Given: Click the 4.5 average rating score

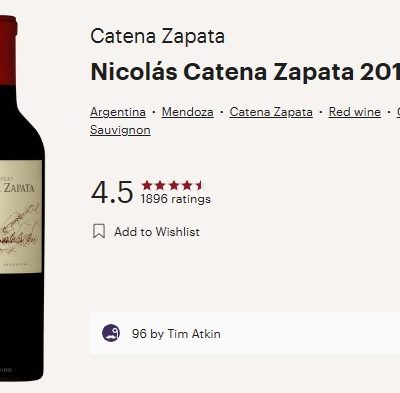Looking at the screenshot, I should click(x=112, y=193).
